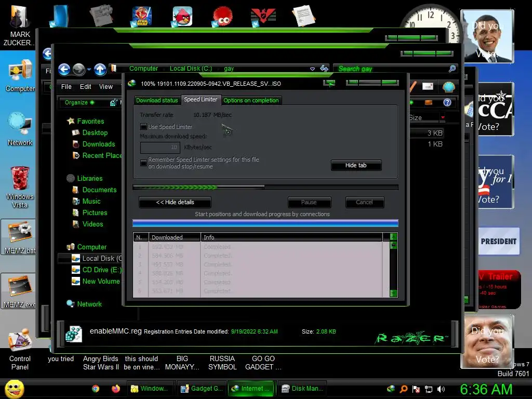Click the download manager globe tray icon
The width and height of the screenshot is (532, 399).
click(391, 389)
